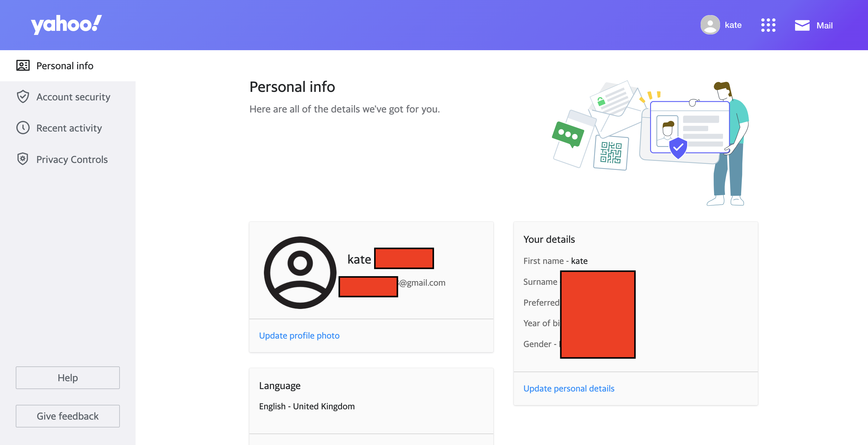Click the Account security shield icon
This screenshot has height=445, width=868.
click(x=23, y=97)
